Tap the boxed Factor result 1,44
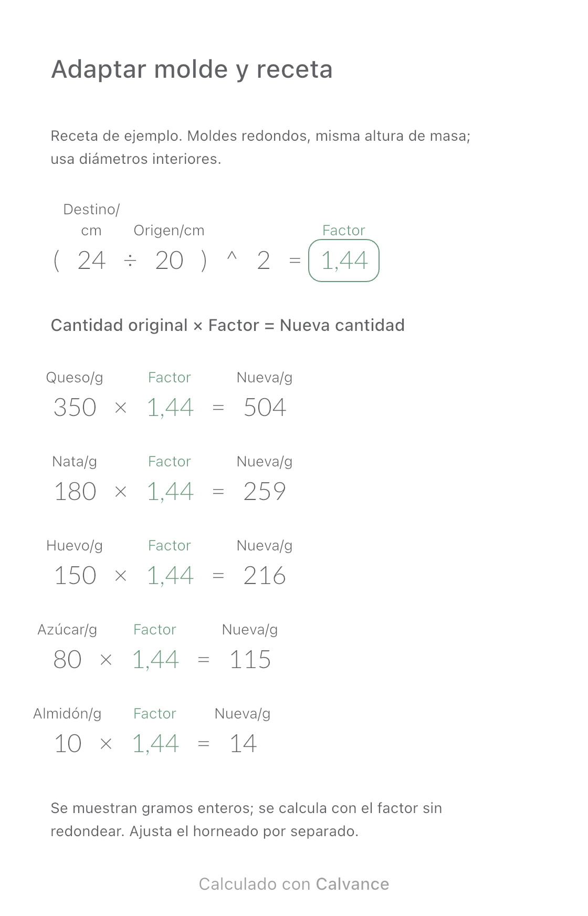This screenshot has height=916, width=588. pyautogui.click(x=344, y=261)
